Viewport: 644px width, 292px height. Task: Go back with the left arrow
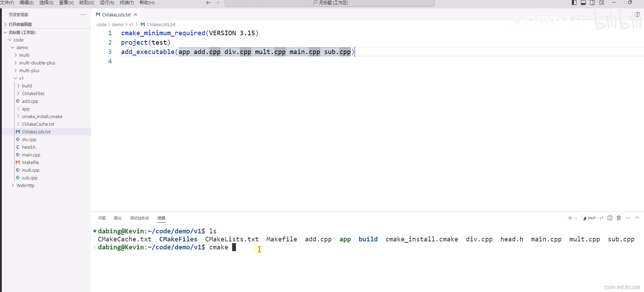208,3
